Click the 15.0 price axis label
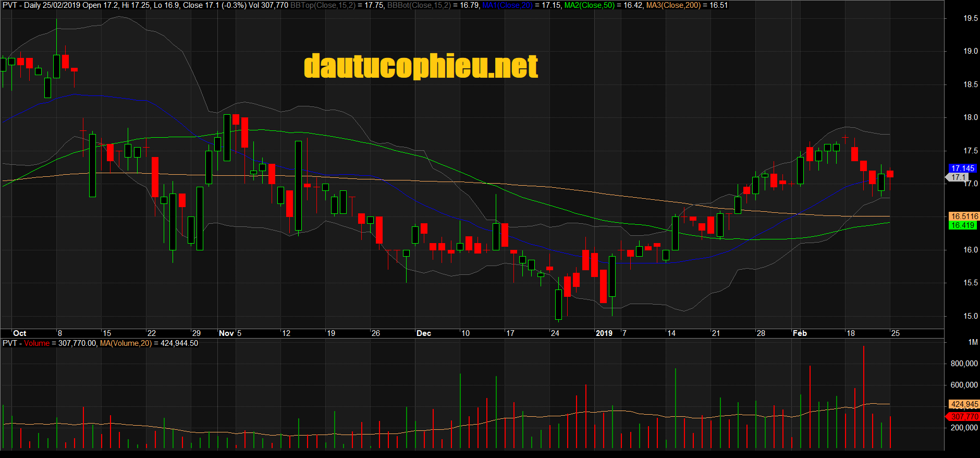This screenshot has width=980, height=458. tap(971, 316)
